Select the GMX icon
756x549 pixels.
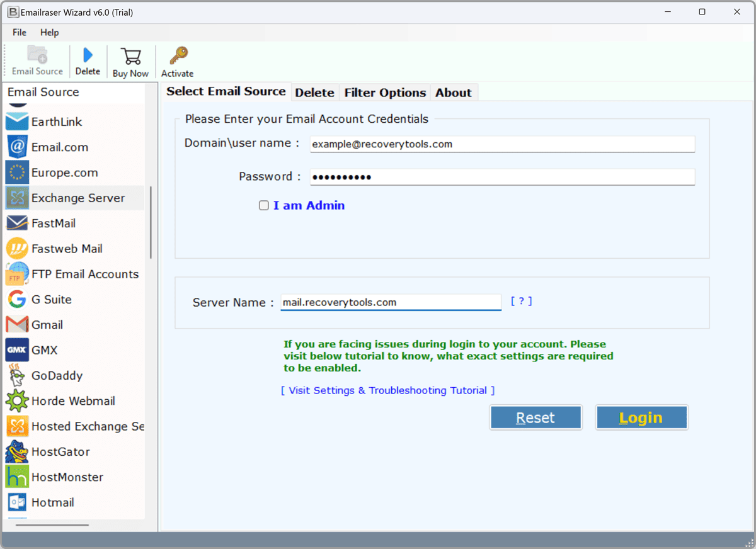pos(17,350)
